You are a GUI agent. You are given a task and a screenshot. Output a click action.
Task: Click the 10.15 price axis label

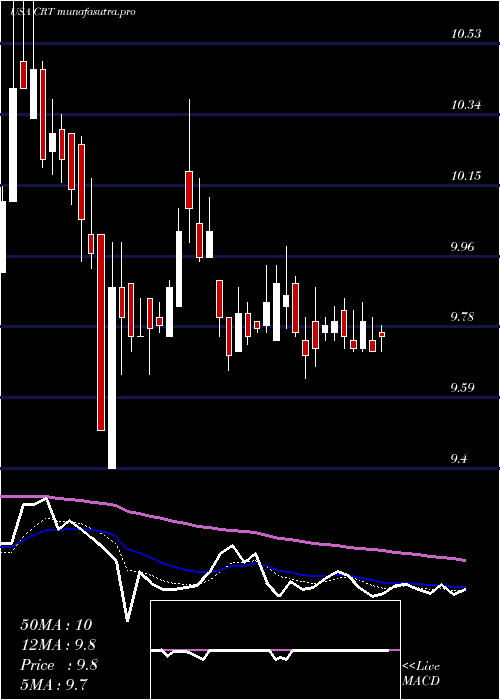click(x=466, y=176)
